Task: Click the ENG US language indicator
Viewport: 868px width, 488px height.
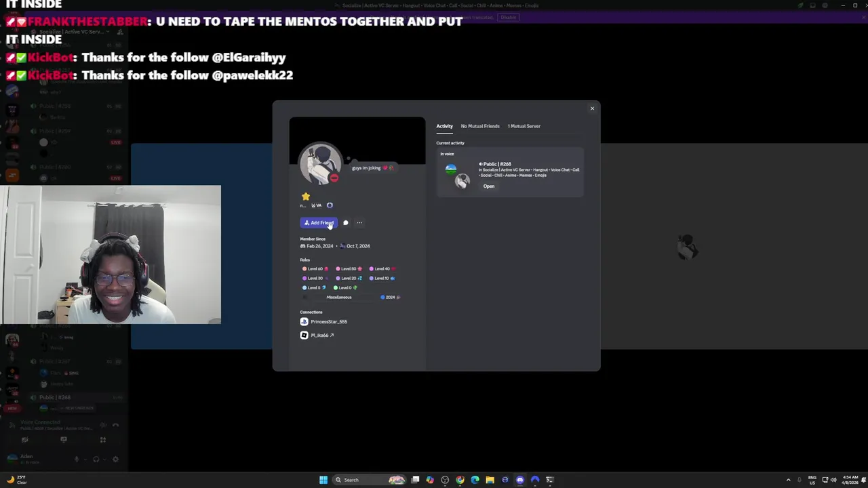Action: (x=812, y=480)
